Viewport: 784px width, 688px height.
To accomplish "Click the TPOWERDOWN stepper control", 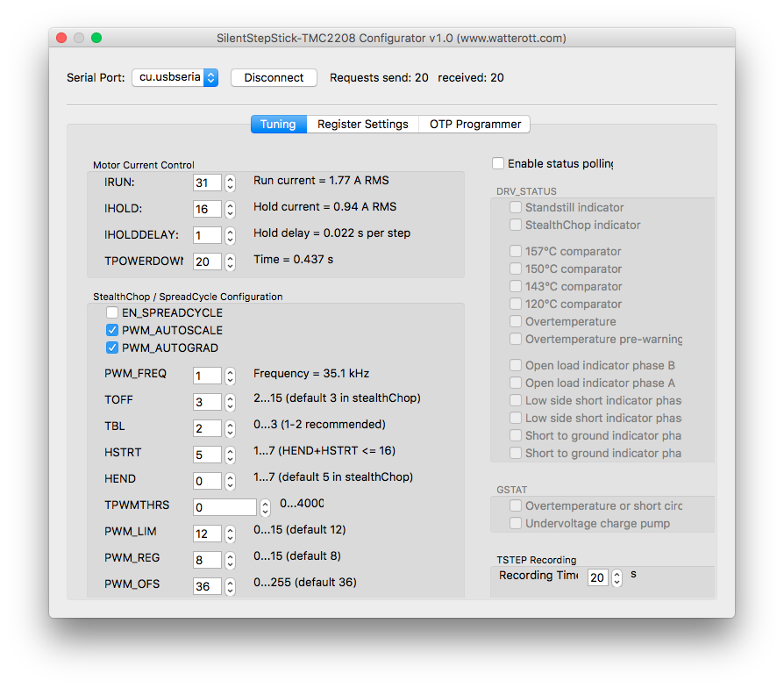I will 230,262.
